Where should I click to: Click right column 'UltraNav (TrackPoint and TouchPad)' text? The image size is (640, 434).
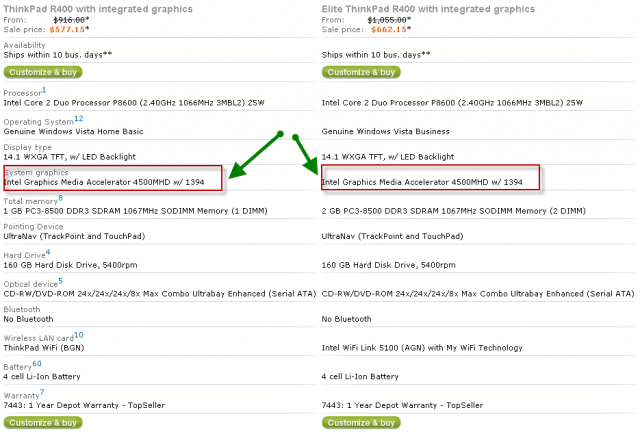point(392,236)
